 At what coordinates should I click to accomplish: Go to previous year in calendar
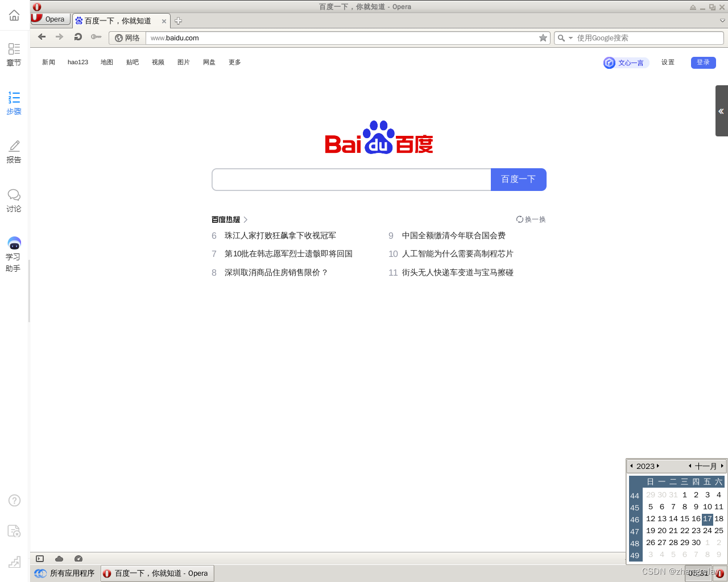coord(631,466)
